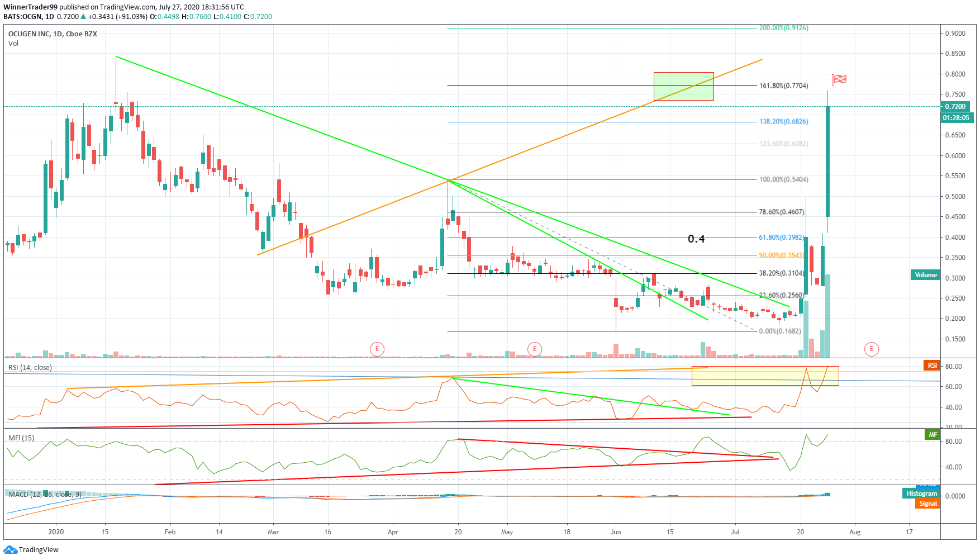
Task: Click the tall green latest candle body
Action: click(827, 162)
